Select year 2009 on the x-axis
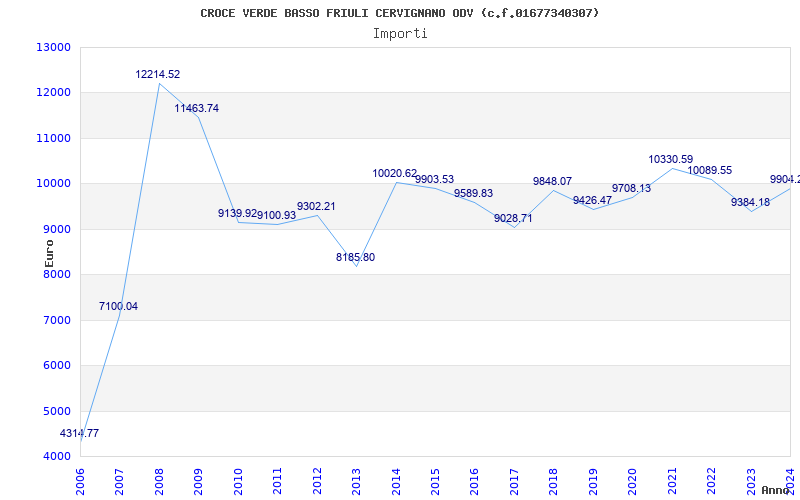This screenshot has width=800, height=500. (x=198, y=481)
